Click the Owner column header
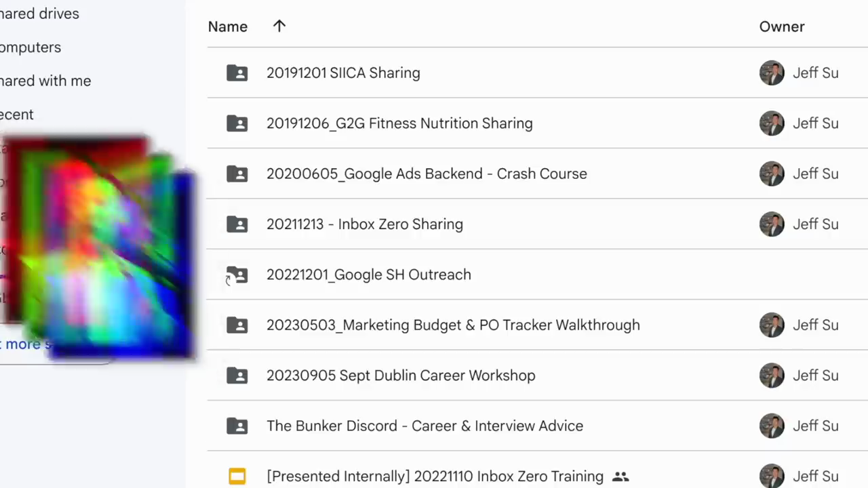The width and height of the screenshot is (868, 488). (782, 26)
